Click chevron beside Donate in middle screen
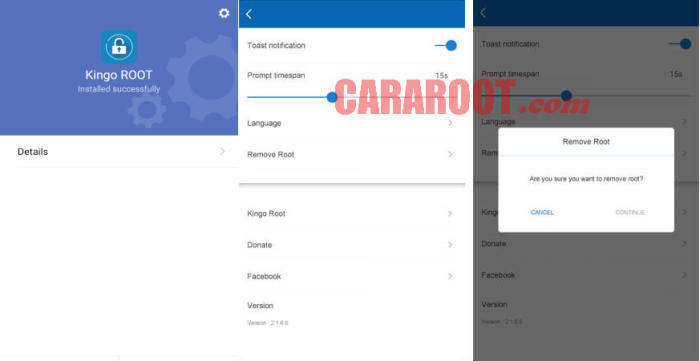This screenshot has width=700, height=361. point(450,245)
